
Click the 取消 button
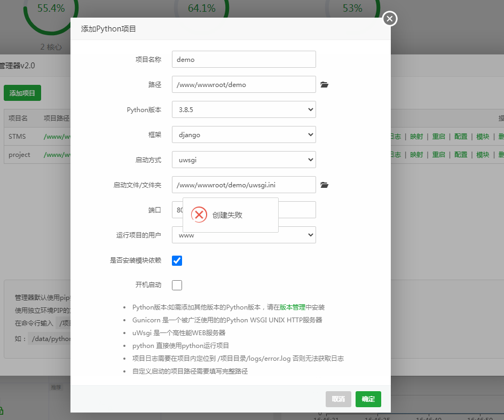point(338,399)
